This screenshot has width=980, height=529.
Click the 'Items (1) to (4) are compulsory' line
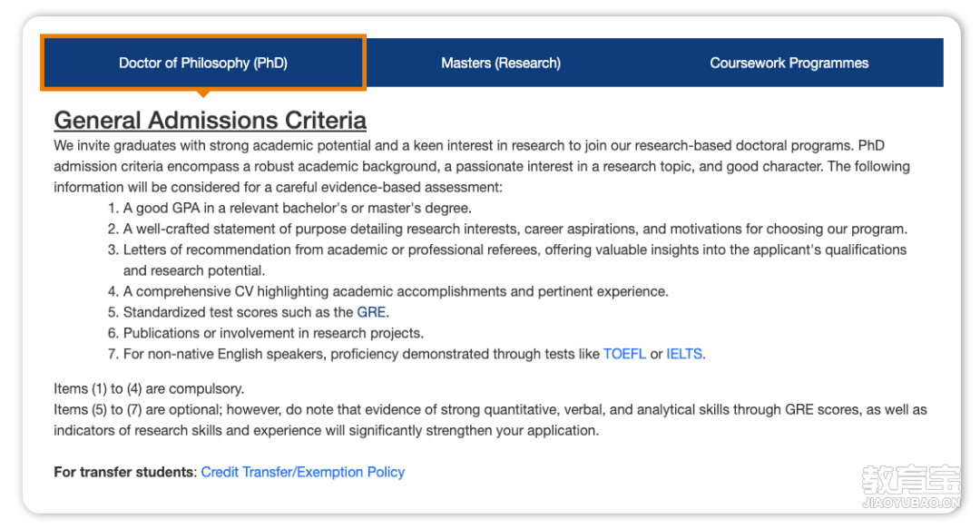(x=149, y=389)
